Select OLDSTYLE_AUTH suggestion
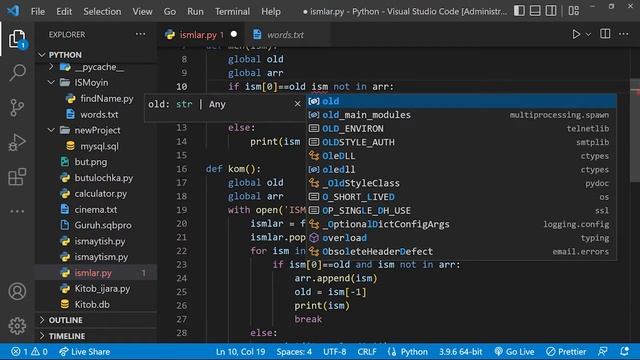This screenshot has width=640, height=360. [461, 142]
